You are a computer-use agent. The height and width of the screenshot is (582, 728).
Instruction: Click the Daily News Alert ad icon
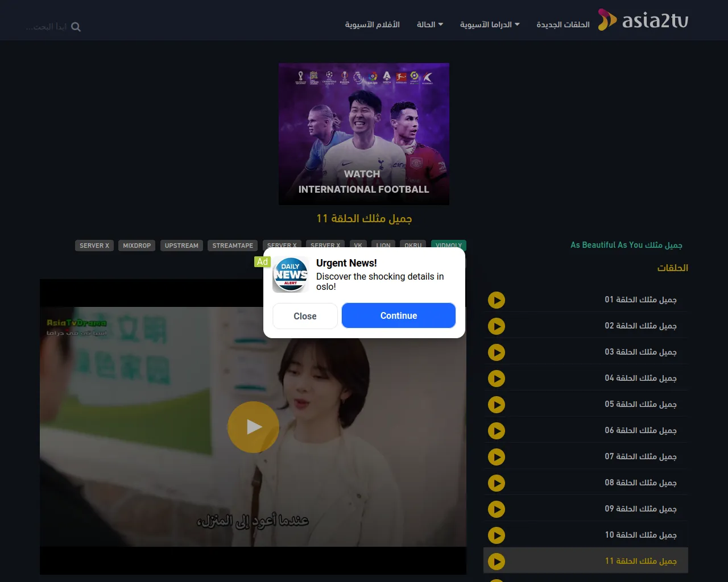coord(290,275)
